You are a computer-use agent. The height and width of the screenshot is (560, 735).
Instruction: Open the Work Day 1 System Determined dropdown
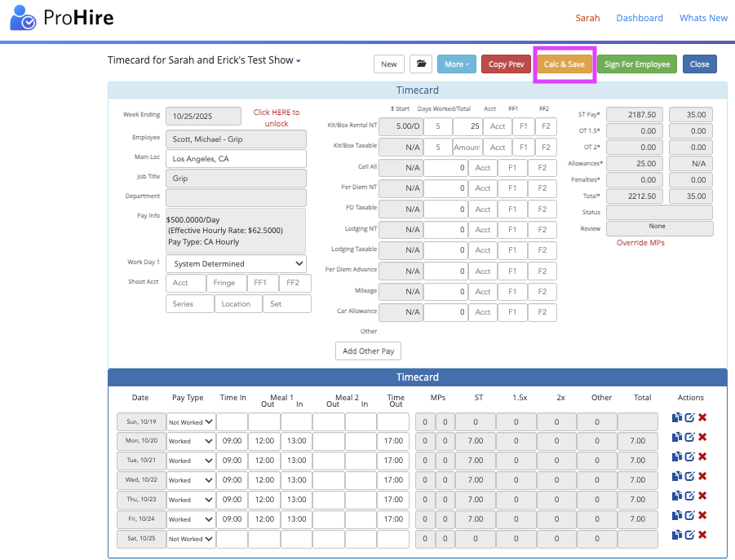click(x=237, y=263)
